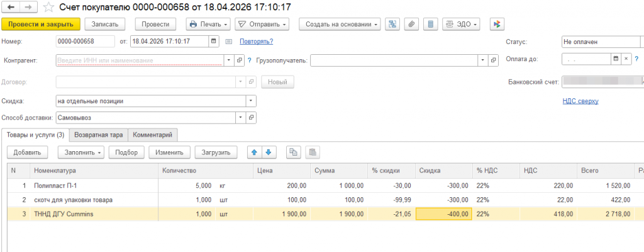Open the document structure icon next to Создать на основании
The width and height of the screenshot is (644, 252).
click(x=392, y=25)
